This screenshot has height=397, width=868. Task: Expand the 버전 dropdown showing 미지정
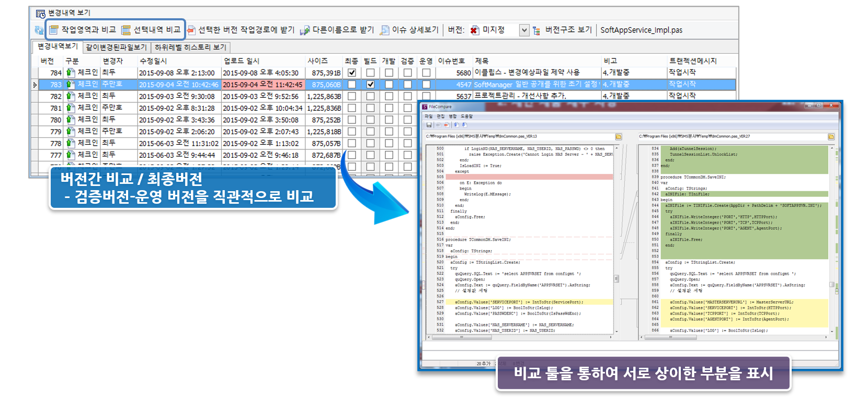[524, 30]
